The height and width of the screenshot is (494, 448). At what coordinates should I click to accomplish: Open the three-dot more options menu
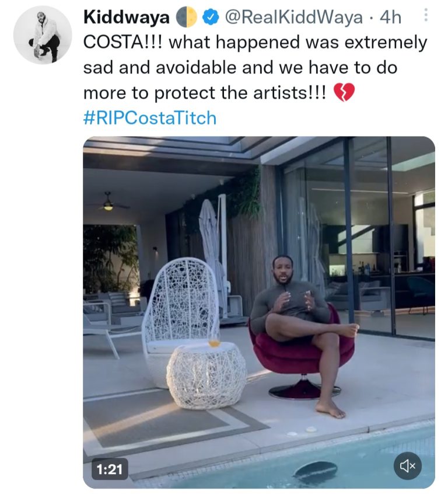coord(425,18)
